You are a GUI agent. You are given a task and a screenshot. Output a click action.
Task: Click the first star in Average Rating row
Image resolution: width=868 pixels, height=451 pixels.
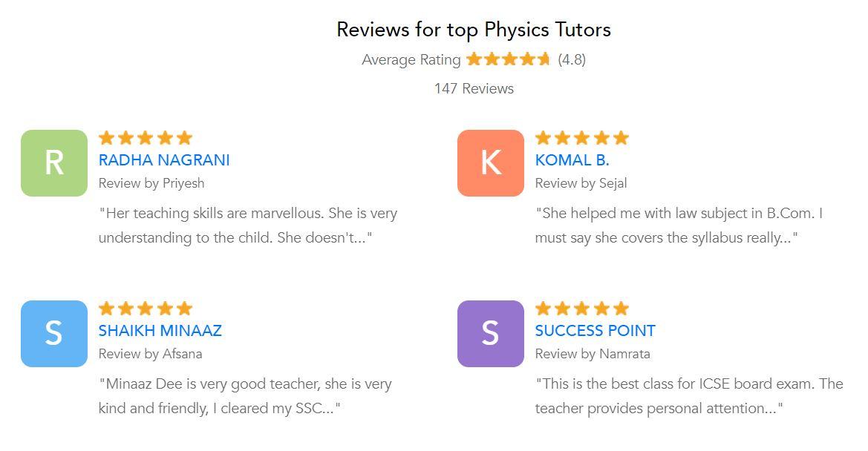[474, 59]
